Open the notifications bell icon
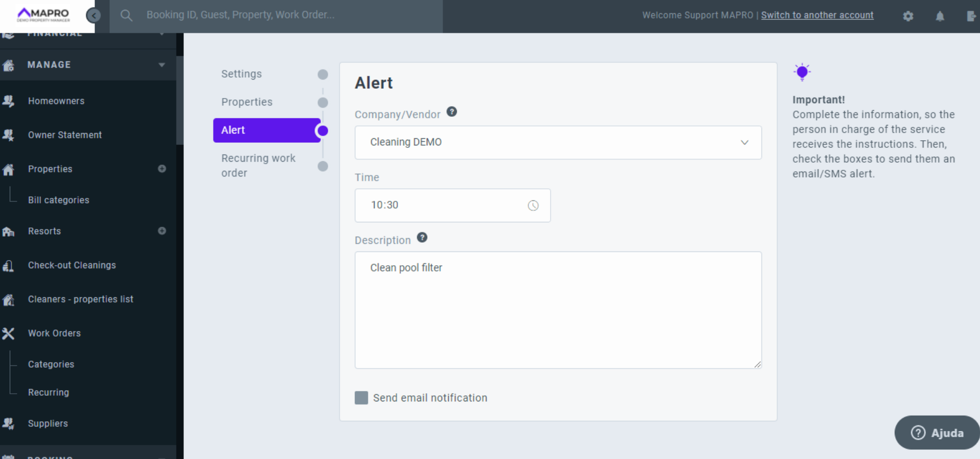 tap(940, 16)
